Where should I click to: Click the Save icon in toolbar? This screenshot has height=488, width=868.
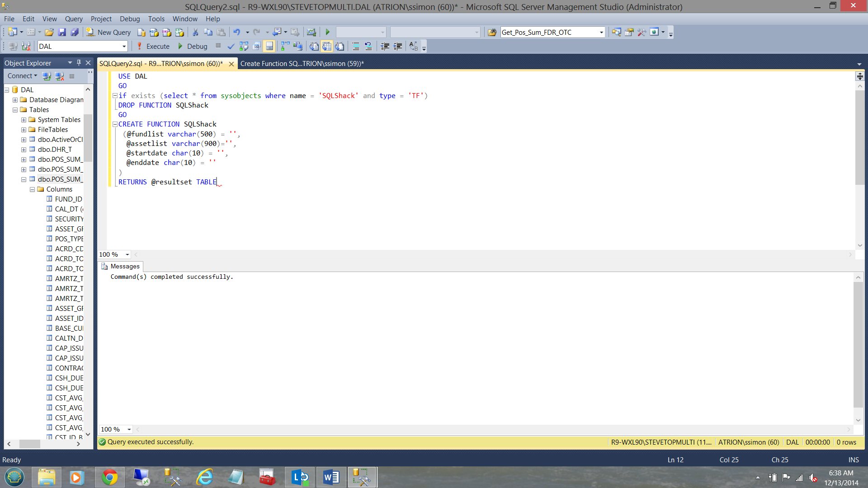point(62,32)
